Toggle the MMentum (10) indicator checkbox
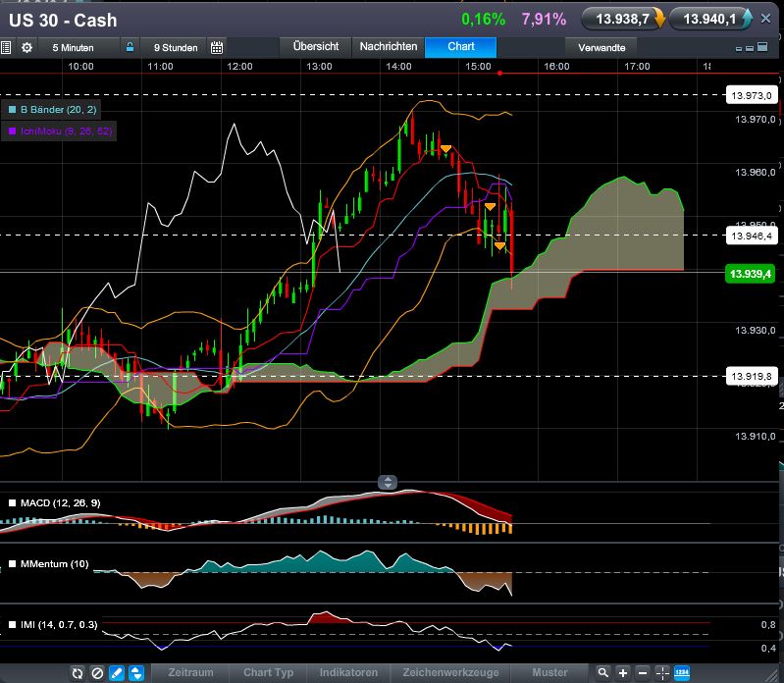784x683 pixels. pyautogui.click(x=13, y=564)
